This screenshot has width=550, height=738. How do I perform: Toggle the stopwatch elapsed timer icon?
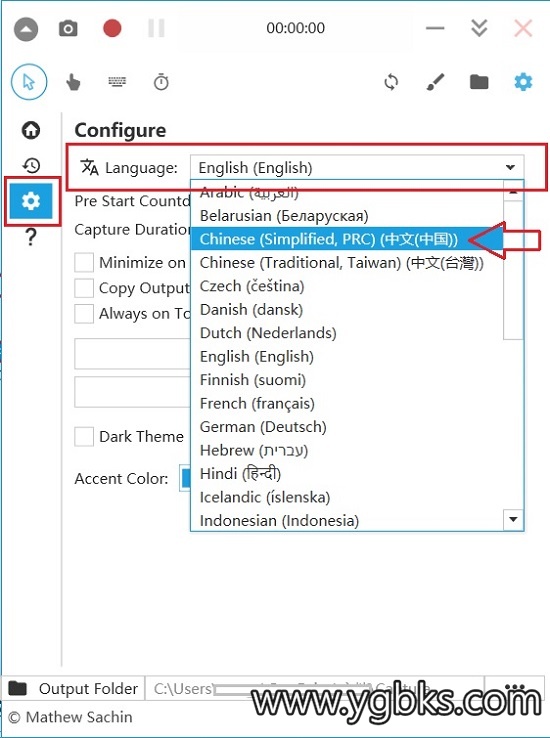(161, 82)
